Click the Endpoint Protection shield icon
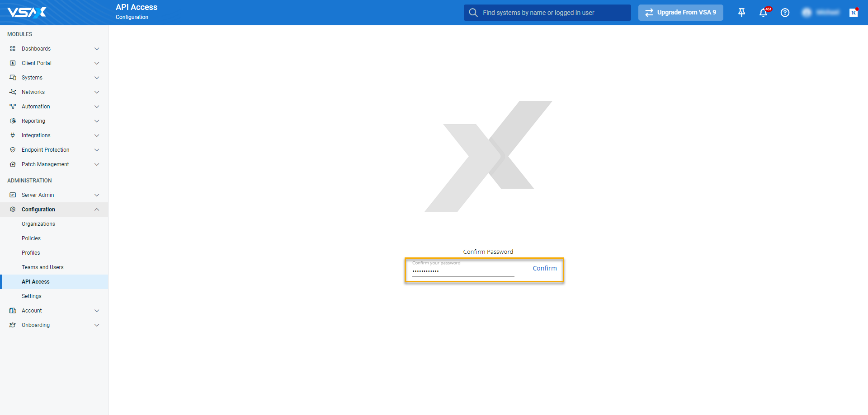Viewport: 868px width, 415px height. pos(13,150)
